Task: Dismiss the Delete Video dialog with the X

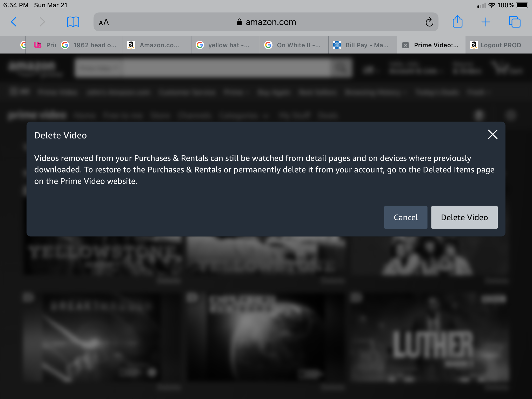Action: [493, 135]
